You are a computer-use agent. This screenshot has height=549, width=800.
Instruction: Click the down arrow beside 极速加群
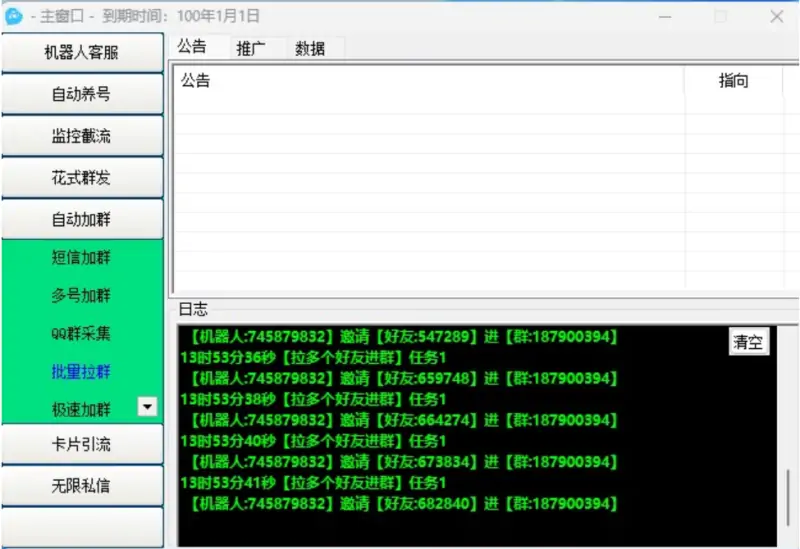tap(147, 407)
